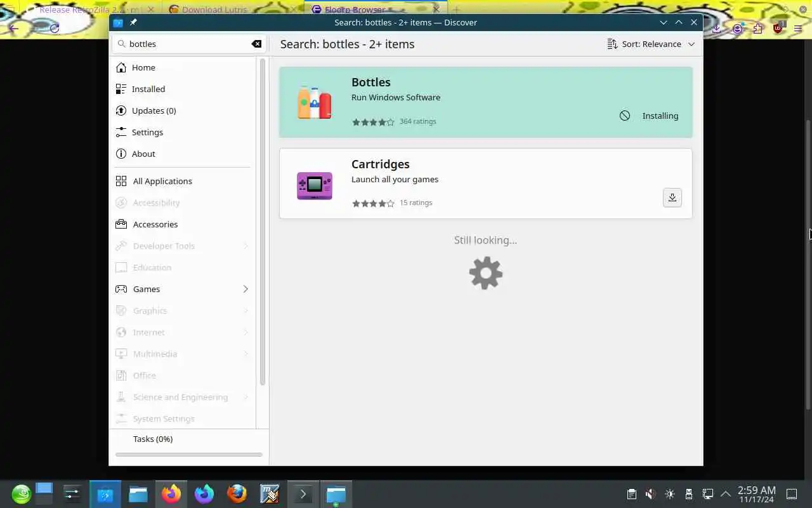Click the 364 ratings text
The image size is (812, 508).
pos(417,121)
